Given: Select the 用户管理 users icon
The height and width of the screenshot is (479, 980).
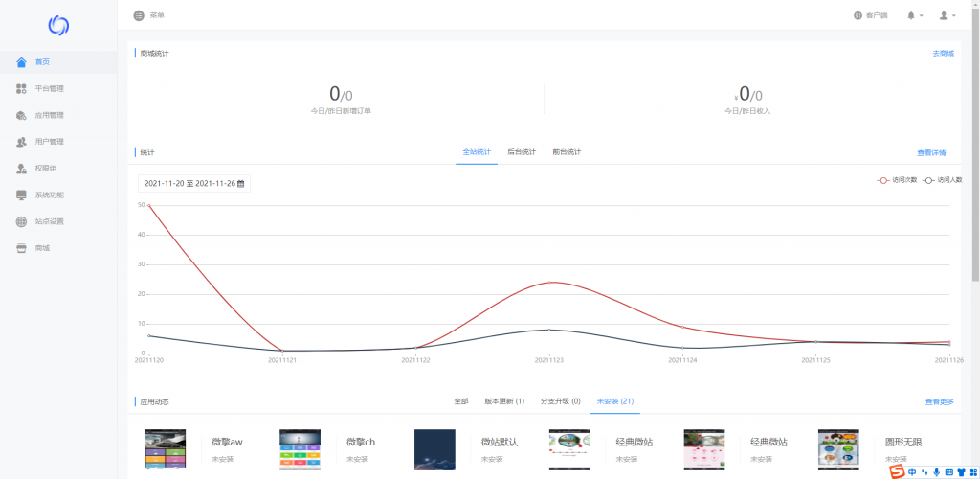Looking at the screenshot, I should (x=22, y=142).
